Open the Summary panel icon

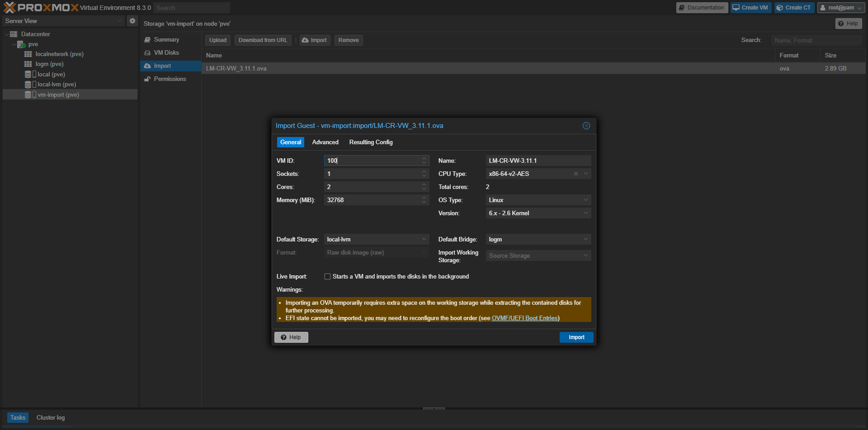[147, 40]
